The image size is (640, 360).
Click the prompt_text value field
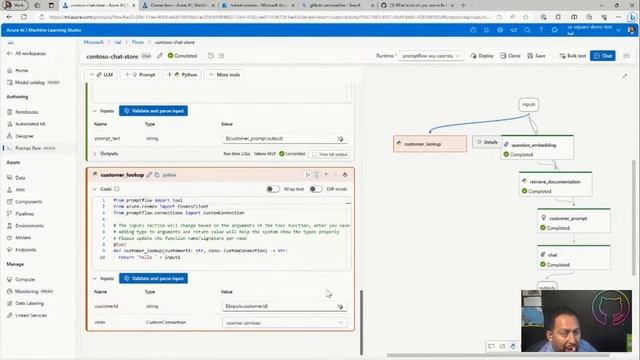[284, 139]
